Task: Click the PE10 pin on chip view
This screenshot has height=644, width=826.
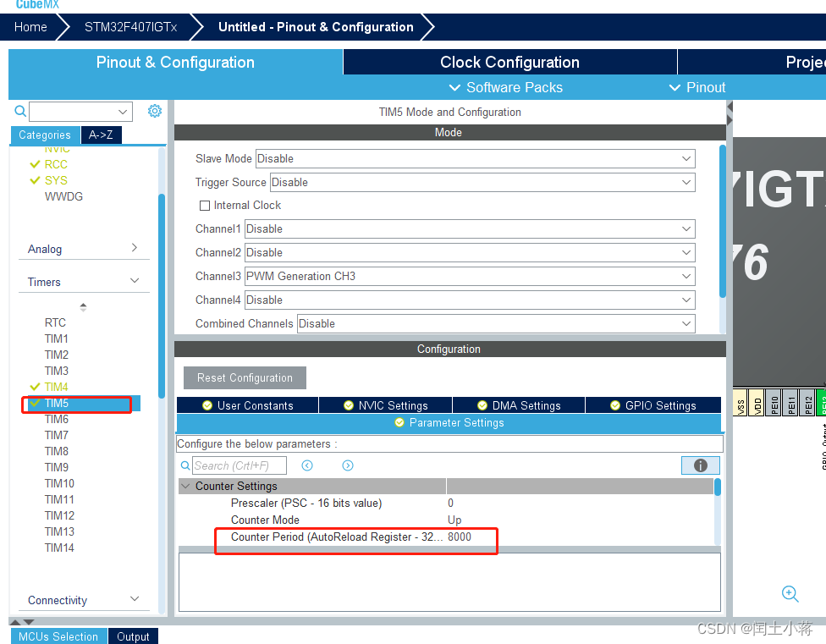Action: (774, 404)
